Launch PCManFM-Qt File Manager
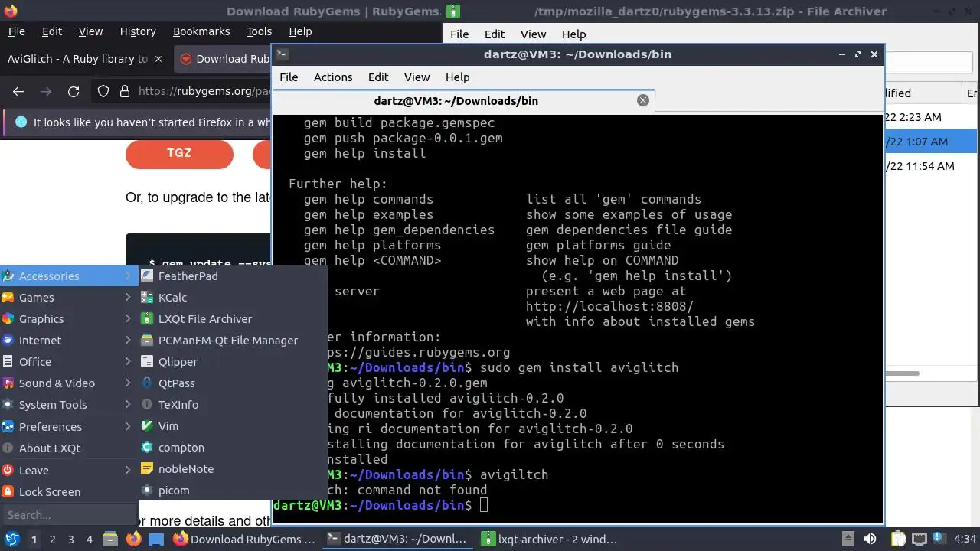 pos(233,341)
